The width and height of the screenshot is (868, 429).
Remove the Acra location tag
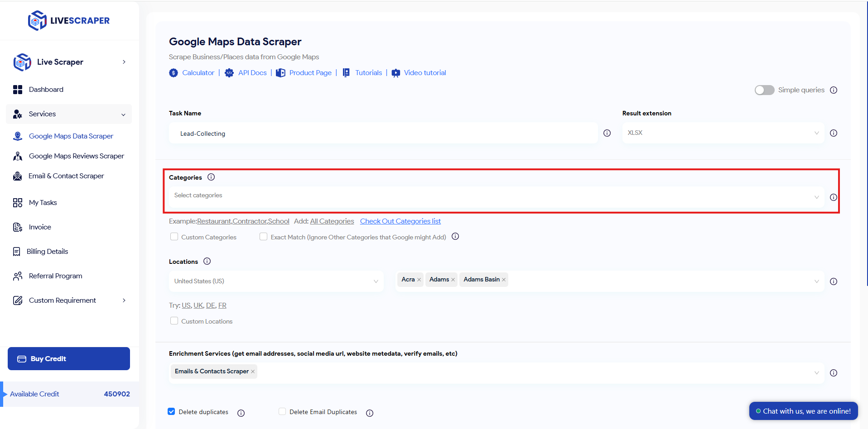[x=419, y=280]
